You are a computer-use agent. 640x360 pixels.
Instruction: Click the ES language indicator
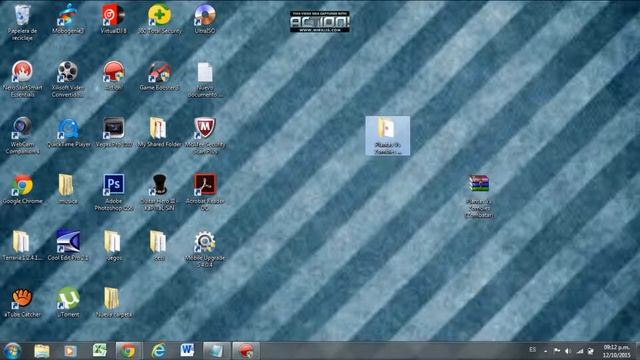pyautogui.click(x=533, y=350)
